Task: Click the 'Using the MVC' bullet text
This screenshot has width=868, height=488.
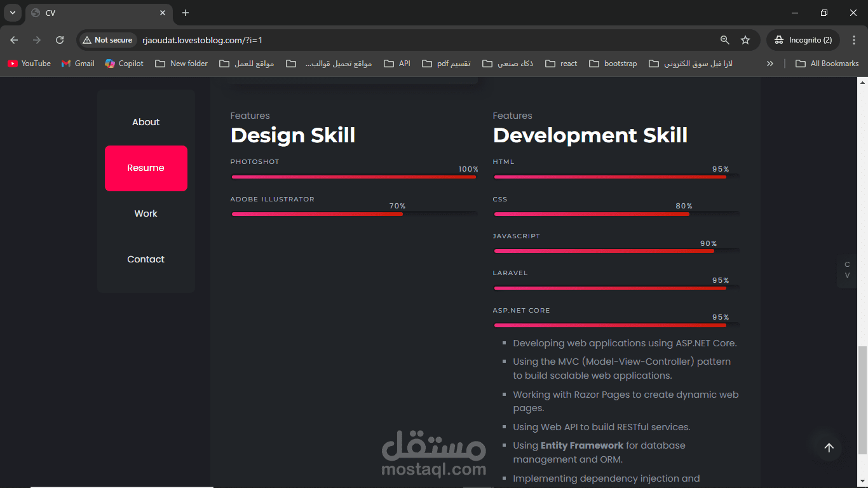Action: tap(622, 369)
